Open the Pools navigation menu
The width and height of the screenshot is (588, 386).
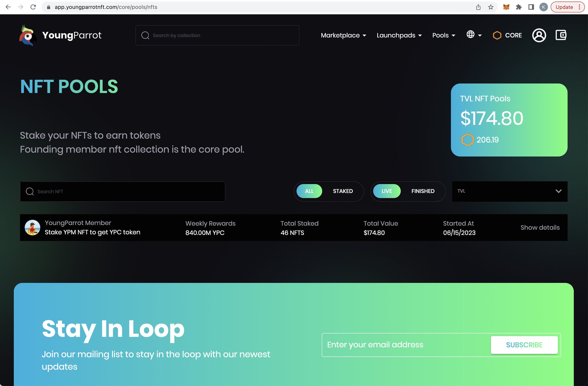click(444, 35)
